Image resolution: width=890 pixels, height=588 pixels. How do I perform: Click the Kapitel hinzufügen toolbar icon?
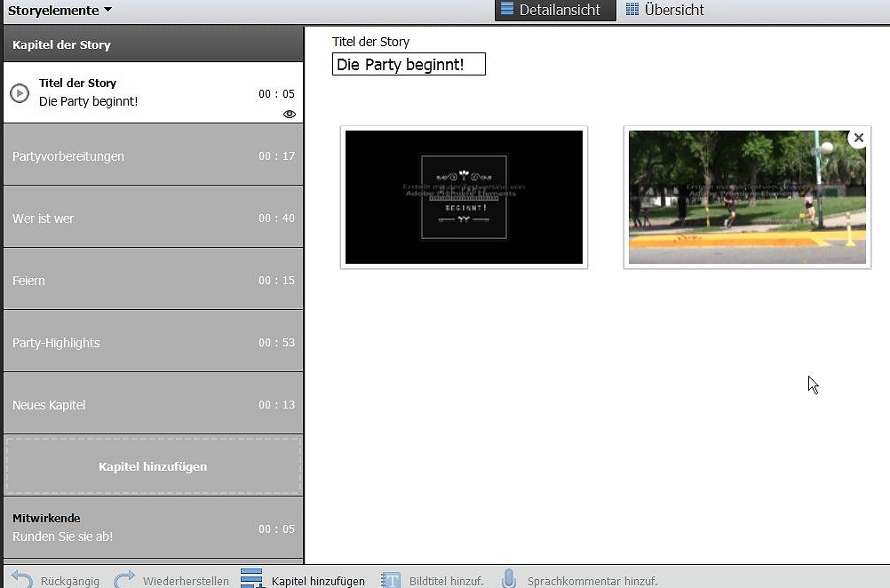coord(252,578)
